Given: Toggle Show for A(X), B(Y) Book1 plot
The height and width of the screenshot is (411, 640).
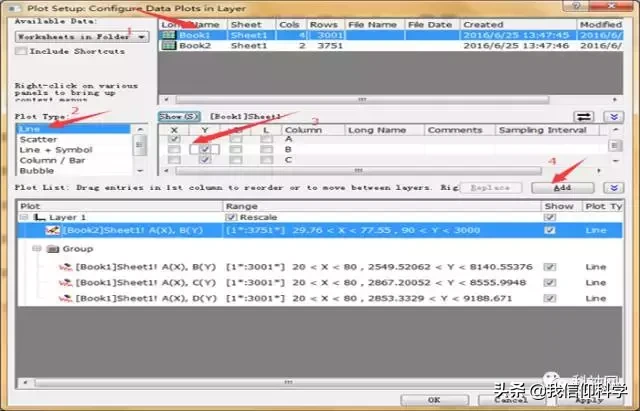Looking at the screenshot, I should point(549,267).
